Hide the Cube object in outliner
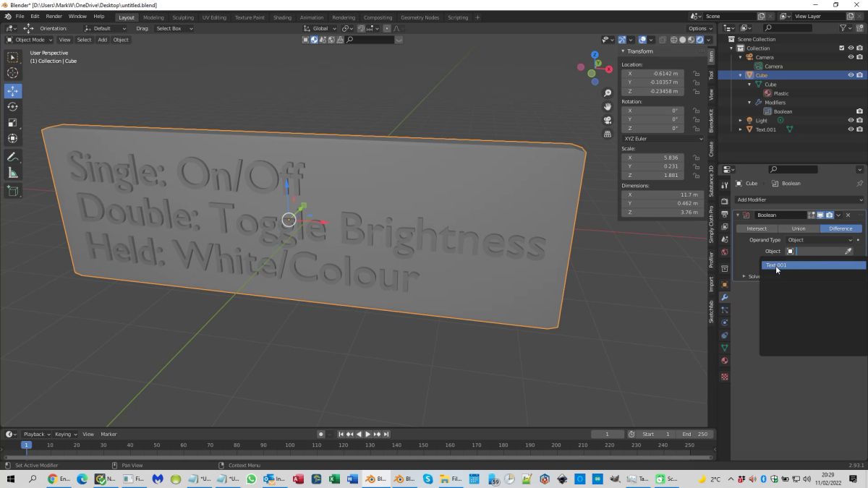 [x=851, y=75]
